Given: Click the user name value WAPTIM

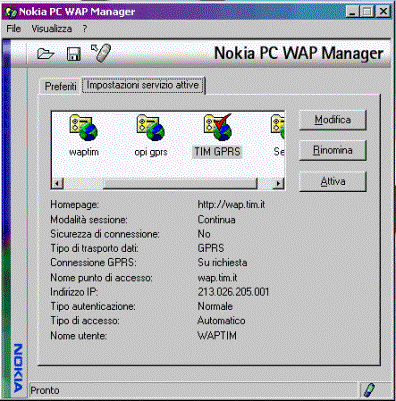Looking at the screenshot, I should [217, 335].
